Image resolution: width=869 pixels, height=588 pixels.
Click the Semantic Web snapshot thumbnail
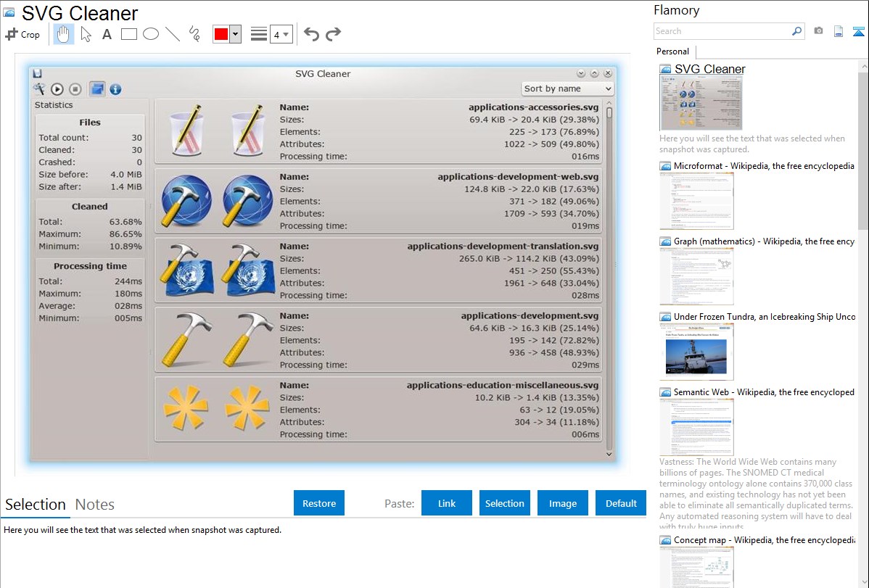[696, 427]
